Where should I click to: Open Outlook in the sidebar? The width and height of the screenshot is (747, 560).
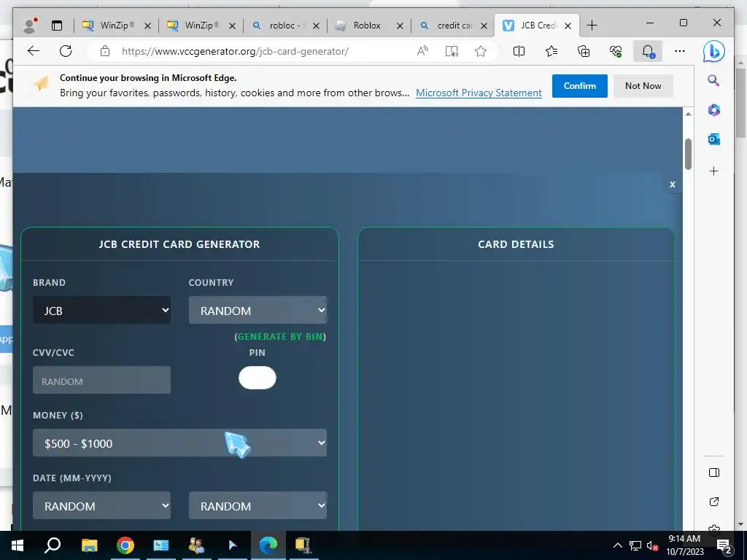point(713,139)
